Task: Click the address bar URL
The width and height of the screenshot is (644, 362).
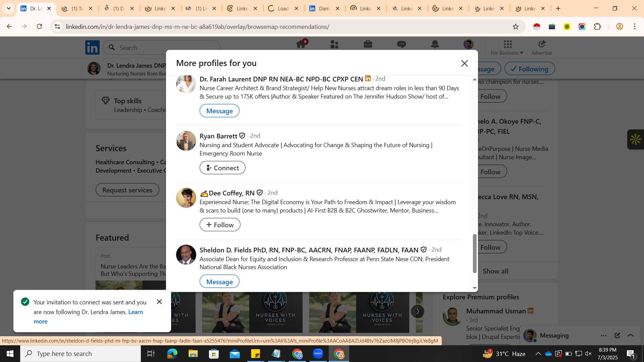Action: pyautogui.click(x=198, y=26)
